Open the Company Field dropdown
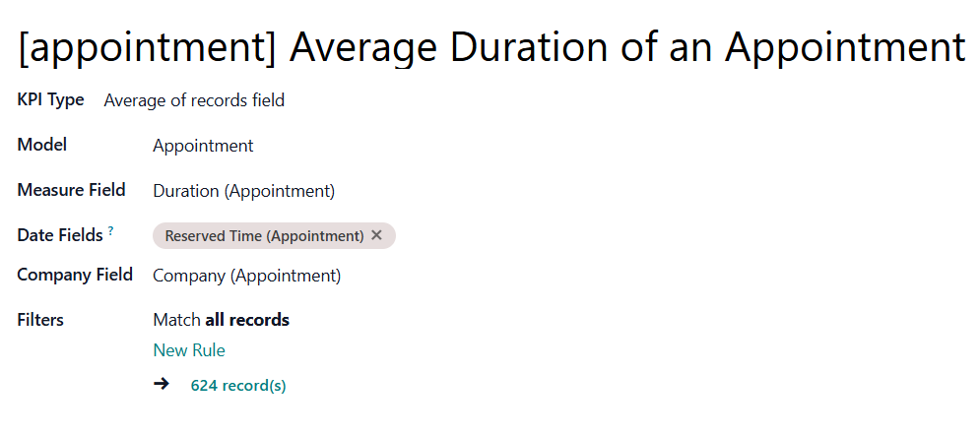Screen dimensions: 980x436 [246, 276]
